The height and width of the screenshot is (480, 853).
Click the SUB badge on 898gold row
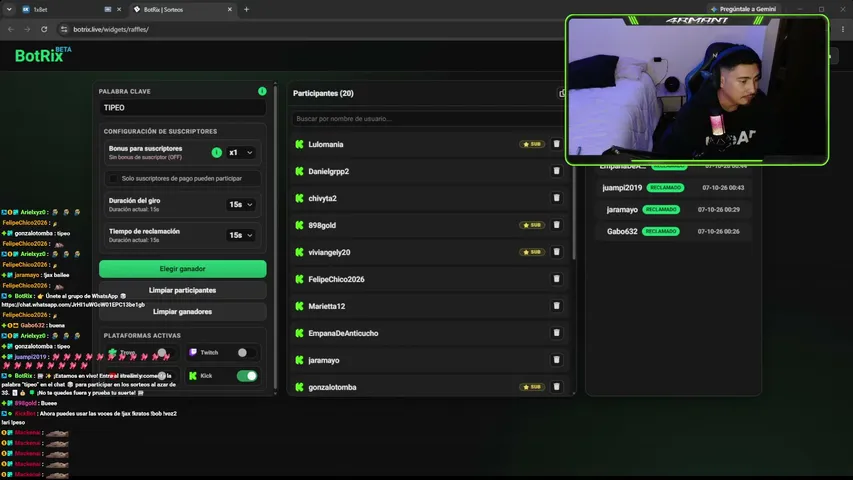tap(532, 225)
